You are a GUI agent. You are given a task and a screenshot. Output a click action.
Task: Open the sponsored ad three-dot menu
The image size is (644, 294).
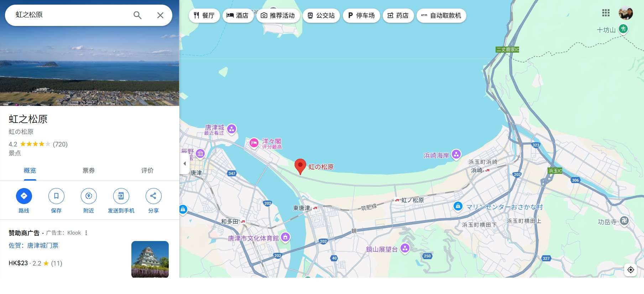[86, 233]
